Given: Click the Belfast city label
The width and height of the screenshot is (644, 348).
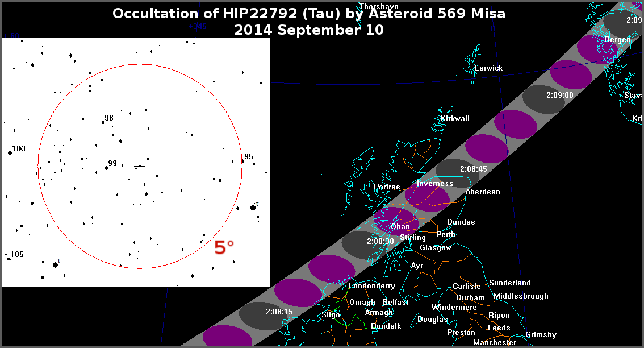Looking at the screenshot, I should (x=395, y=302).
